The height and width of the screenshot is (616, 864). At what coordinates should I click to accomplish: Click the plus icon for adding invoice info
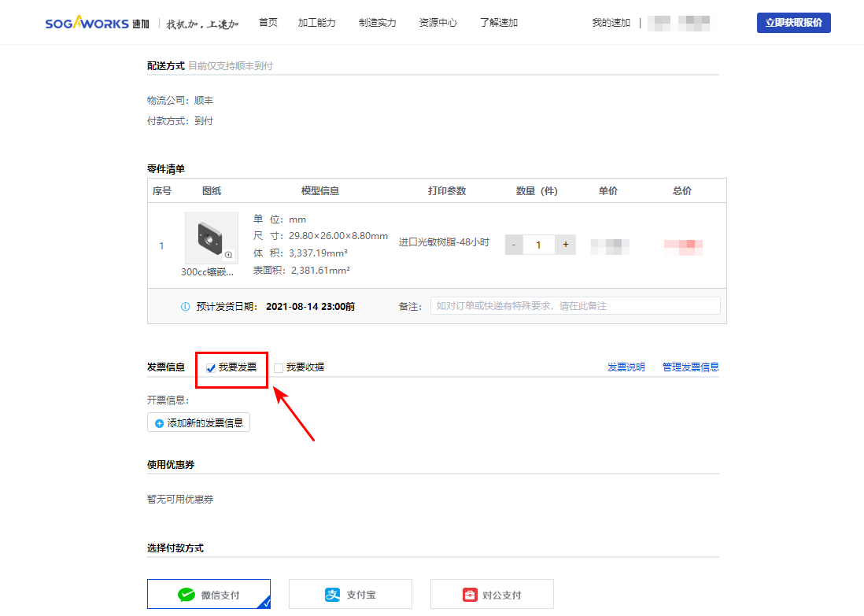pyautogui.click(x=159, y=423)
